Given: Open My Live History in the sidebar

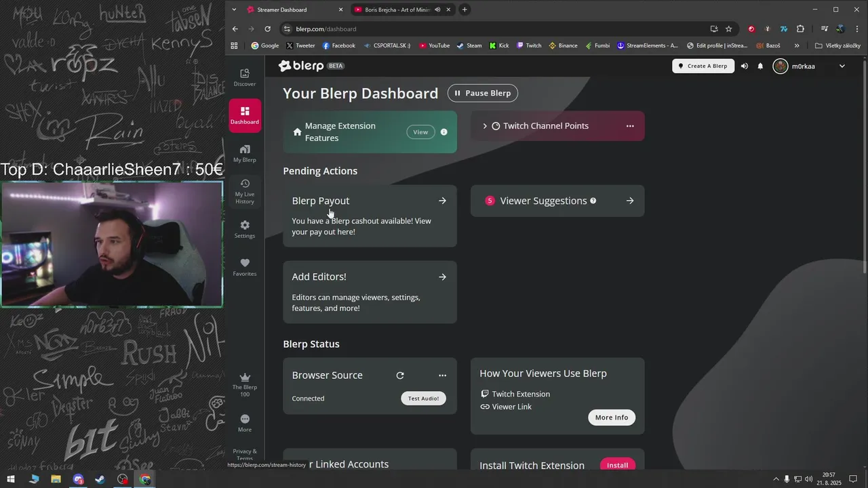Looking at the screenshot, I should (x=245, y=192).
